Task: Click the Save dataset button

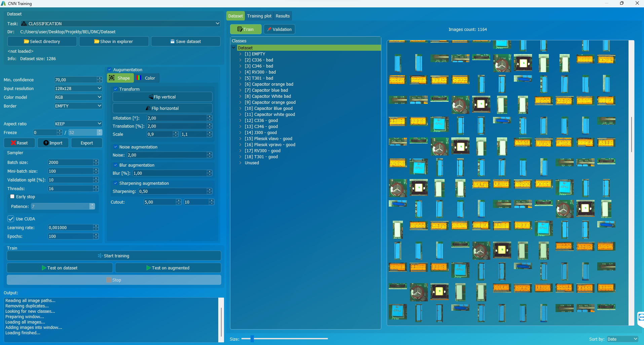Action: click(x=186, y=41)
